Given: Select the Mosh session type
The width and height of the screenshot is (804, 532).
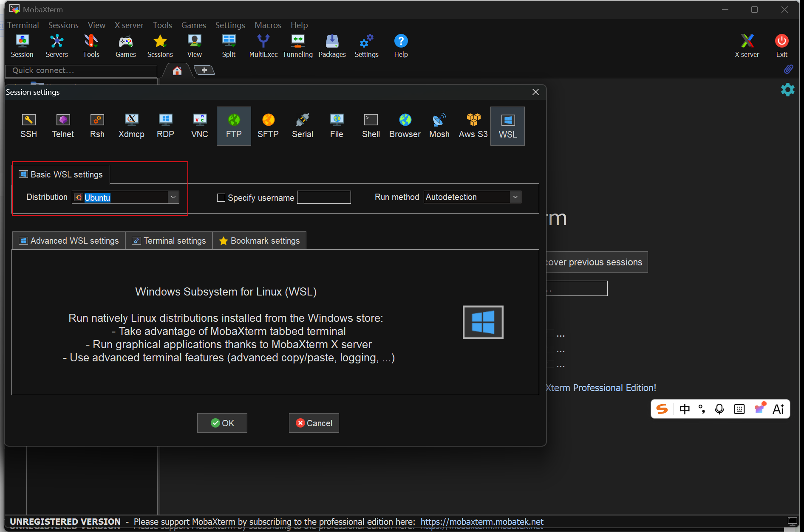Looking at the screenshot, I should (x=439, y=126).
